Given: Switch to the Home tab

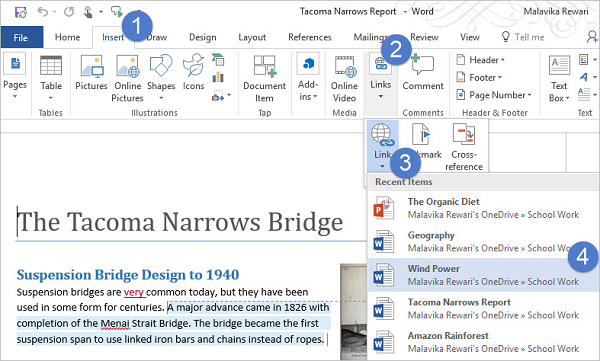Looking at the screenshot, I should tap(67, 37).
